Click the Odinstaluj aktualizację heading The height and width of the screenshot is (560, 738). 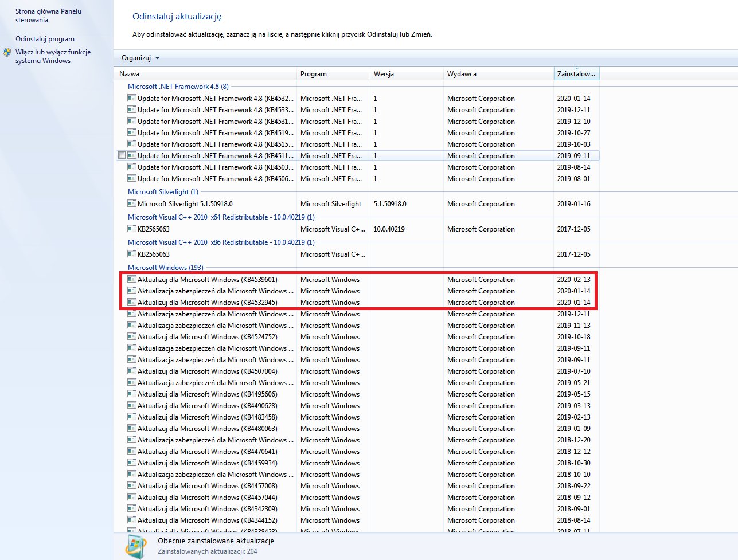[x=177, y=17]
